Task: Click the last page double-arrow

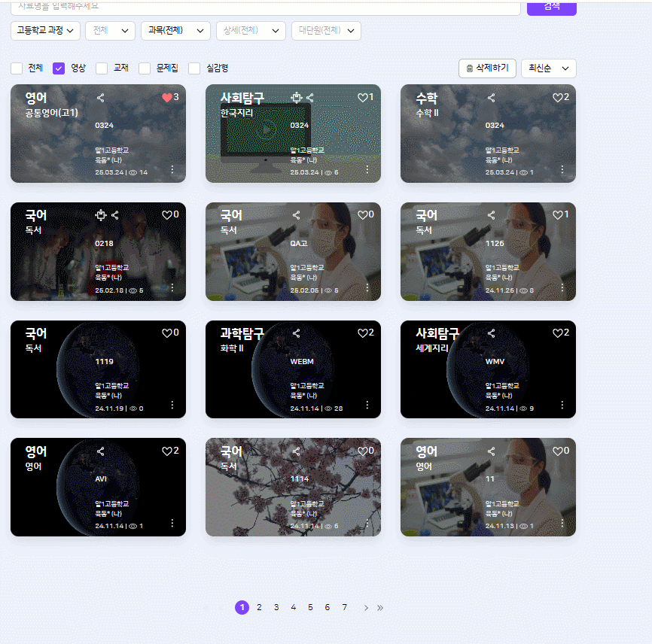Action: pos(380,608)
